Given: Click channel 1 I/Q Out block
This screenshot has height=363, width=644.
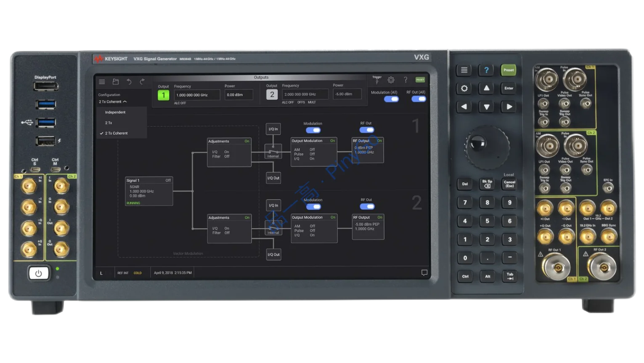Looking at the screenshot, I should tap(273, 178).
